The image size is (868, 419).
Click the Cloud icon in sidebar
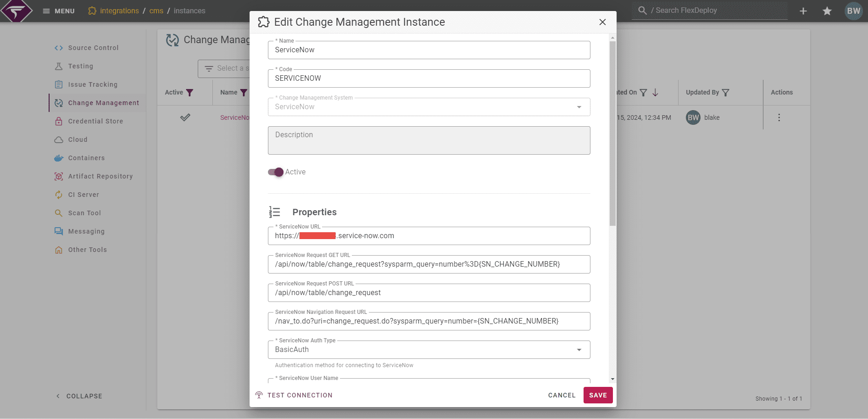coord(59,140)
